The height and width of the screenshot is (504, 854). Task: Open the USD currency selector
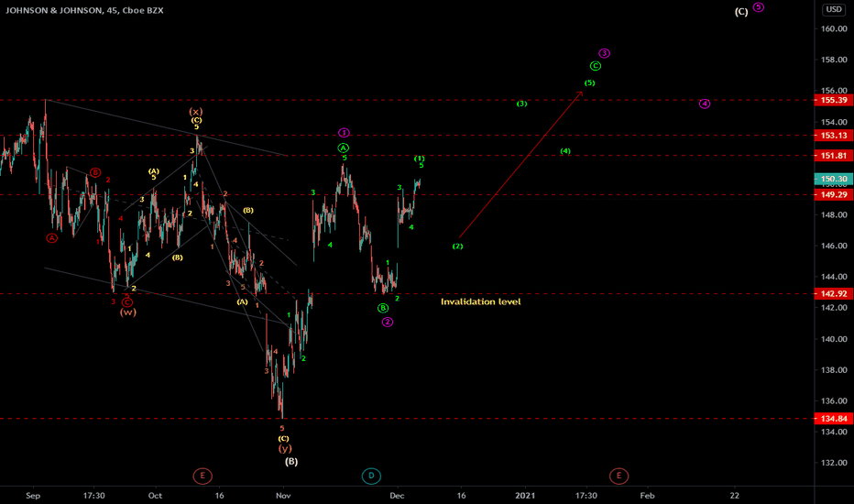(833, 9)
